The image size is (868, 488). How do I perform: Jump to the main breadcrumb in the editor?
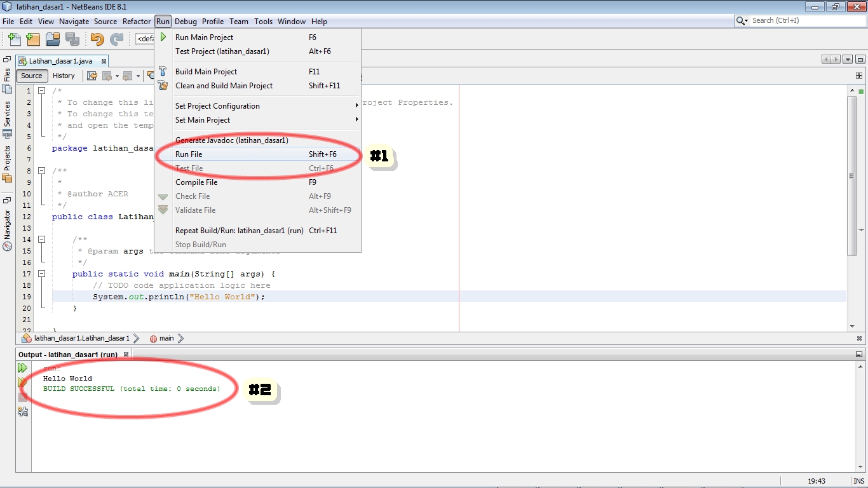coord(165,338)
